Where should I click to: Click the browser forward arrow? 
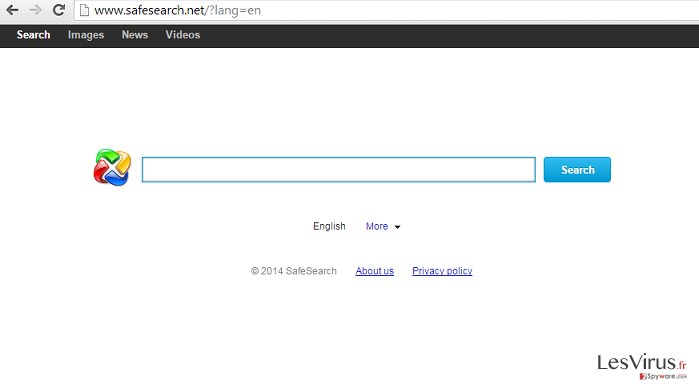coord(35,10)
